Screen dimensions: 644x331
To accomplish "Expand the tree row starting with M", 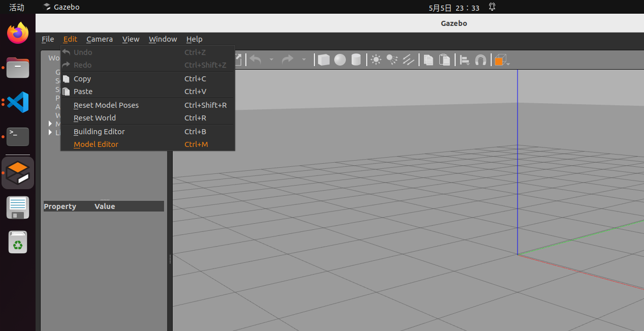I will pos(50,124).
